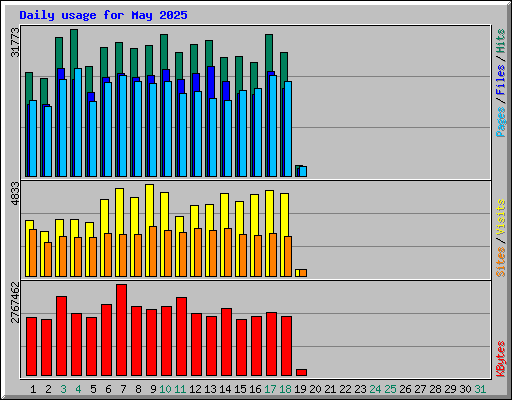Screen dimensions: 512x400
Task: Select the green Hits bar top for day 4
Action: pos(74,48)
